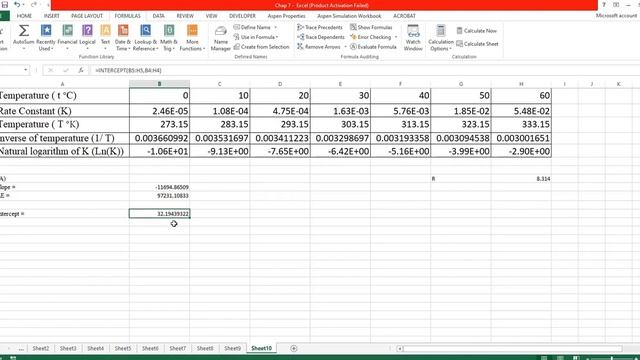640x360 pixels.
Task: Open the Aspen Properties tab
Action: point(287,16)
